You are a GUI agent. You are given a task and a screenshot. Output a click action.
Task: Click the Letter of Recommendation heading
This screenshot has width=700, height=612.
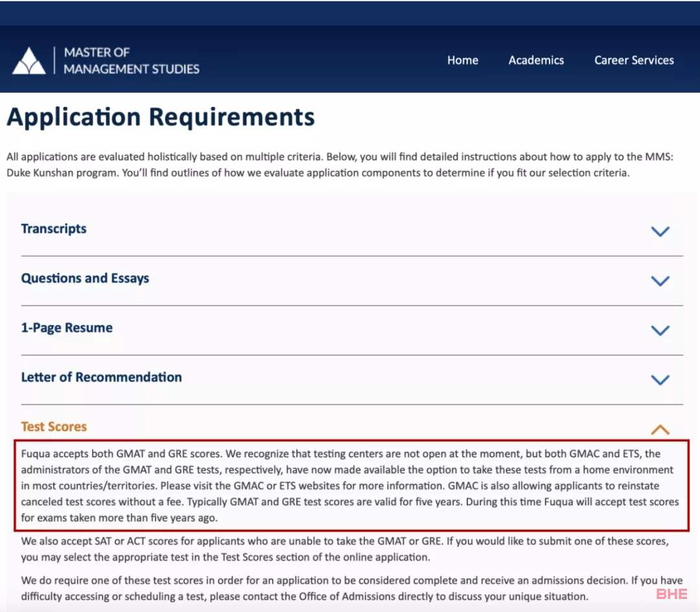click(101, 377)
